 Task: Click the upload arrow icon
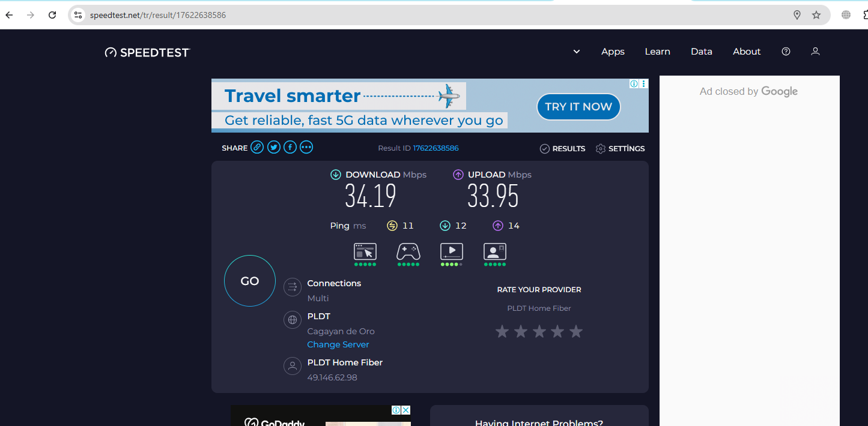[x=458, y=175]
